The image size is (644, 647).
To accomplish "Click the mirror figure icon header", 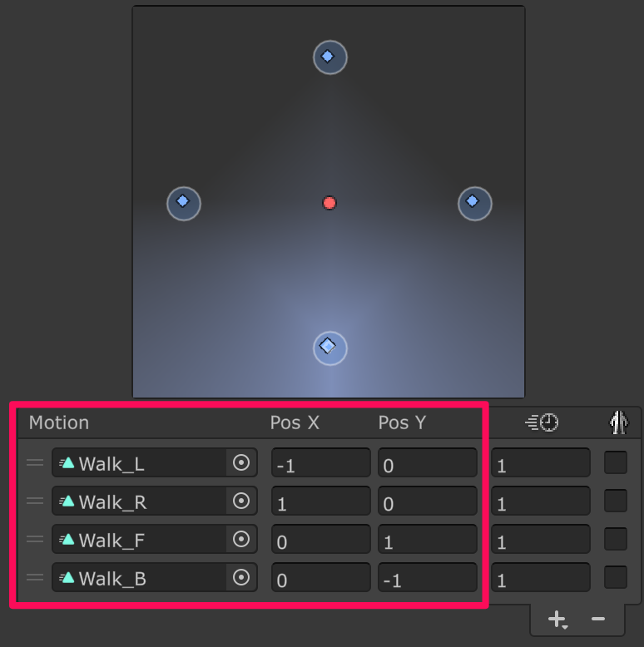I will click(x=617, y=422).
